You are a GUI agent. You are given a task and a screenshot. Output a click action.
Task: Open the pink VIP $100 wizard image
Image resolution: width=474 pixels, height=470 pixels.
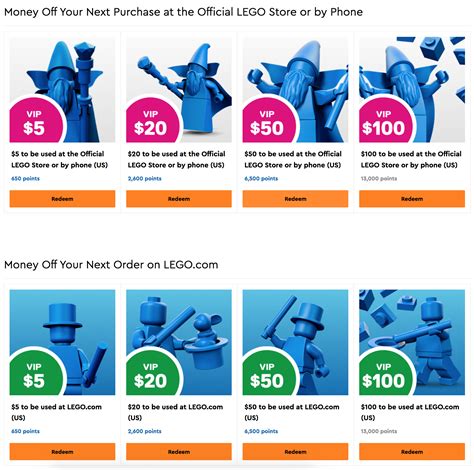(x=412, y=90)
